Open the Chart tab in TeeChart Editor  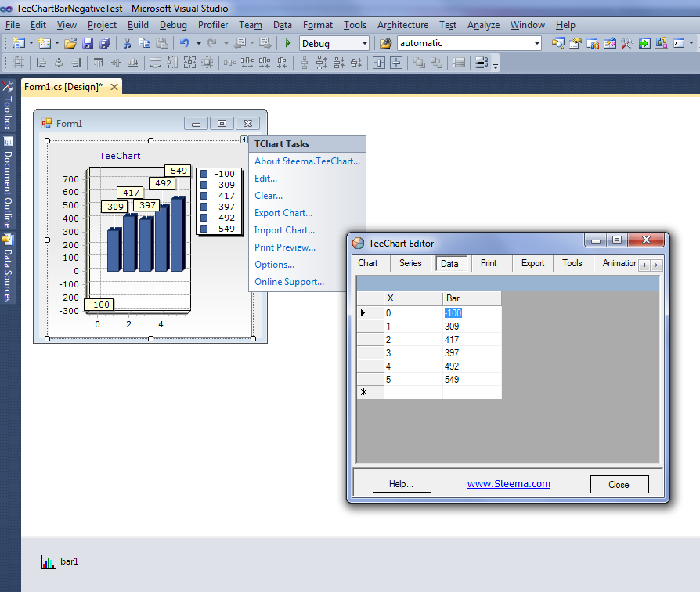368,263
